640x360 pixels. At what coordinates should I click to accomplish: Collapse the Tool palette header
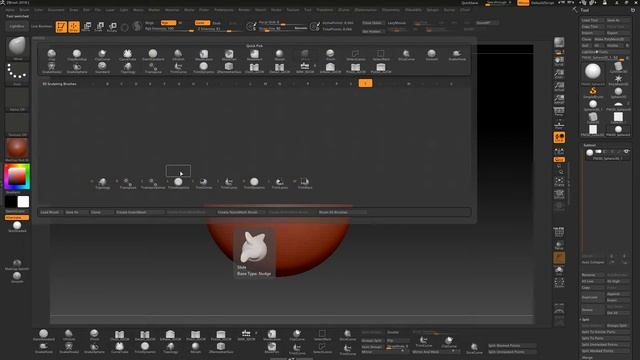click(585, 10)
